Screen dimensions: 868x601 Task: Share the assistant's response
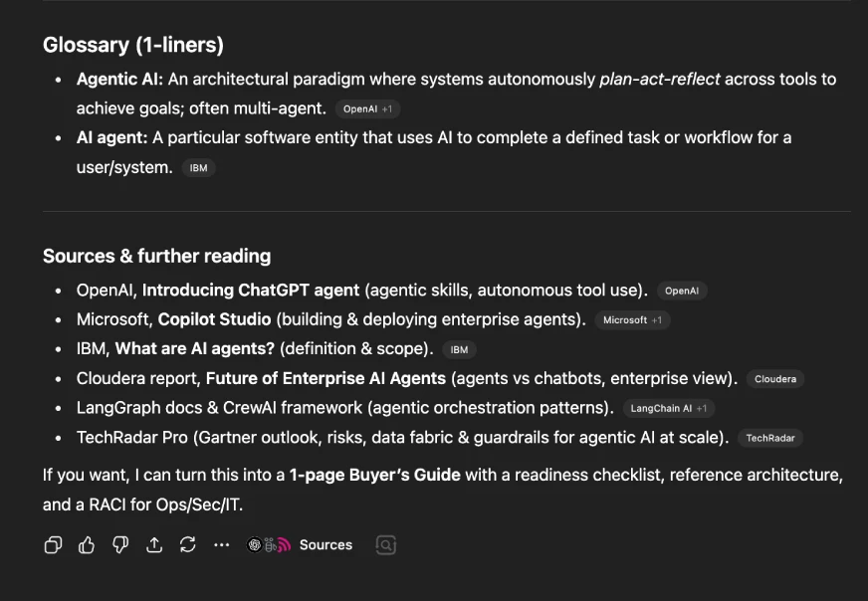click(x=154, y=545)
